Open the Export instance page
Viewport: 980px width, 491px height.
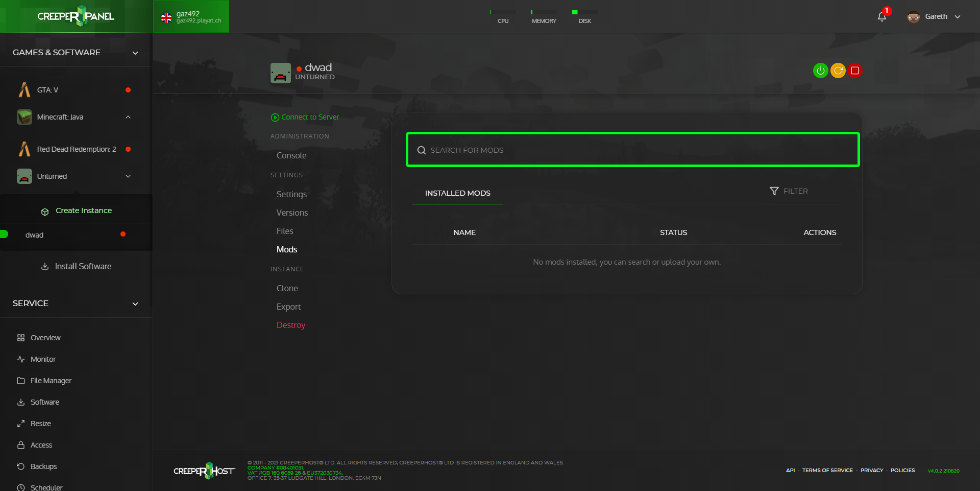pos(288,307)
